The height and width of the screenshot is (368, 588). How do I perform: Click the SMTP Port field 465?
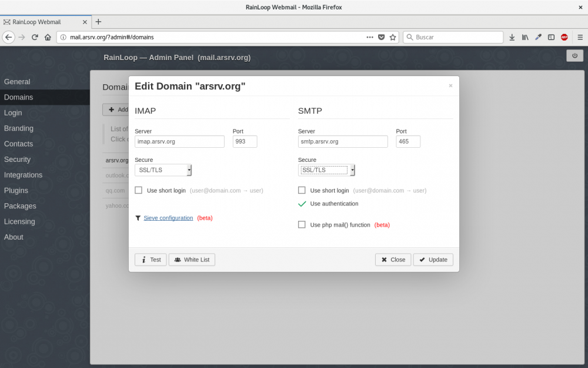point(408,141)
